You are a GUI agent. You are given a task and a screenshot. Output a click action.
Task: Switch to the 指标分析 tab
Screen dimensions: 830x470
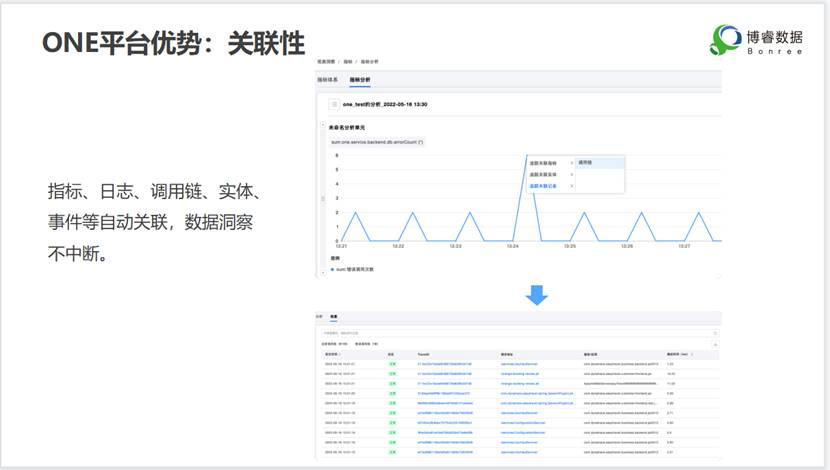coord(359,79)
